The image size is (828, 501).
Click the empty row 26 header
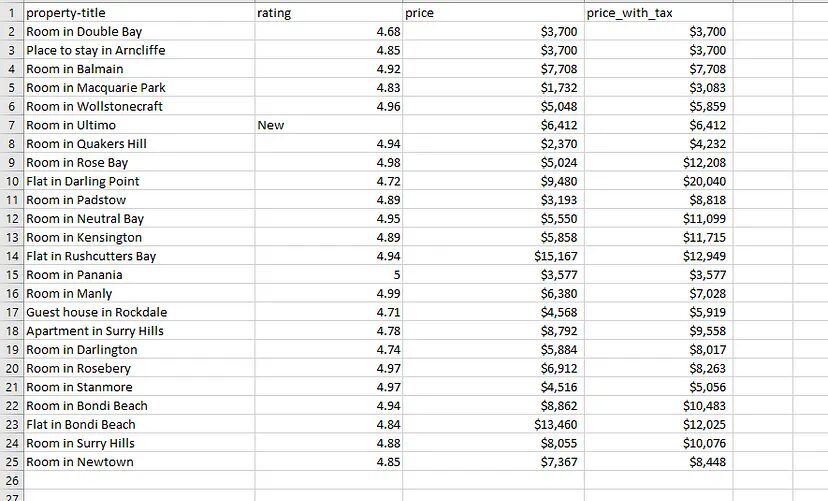[11, 481]
